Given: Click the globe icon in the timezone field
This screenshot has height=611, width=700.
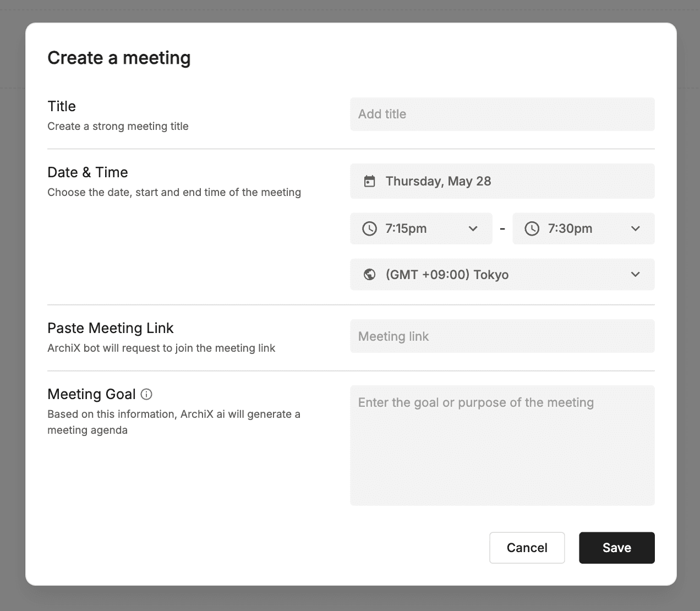Looking at the screenshot, I should (x=370, y=274).
